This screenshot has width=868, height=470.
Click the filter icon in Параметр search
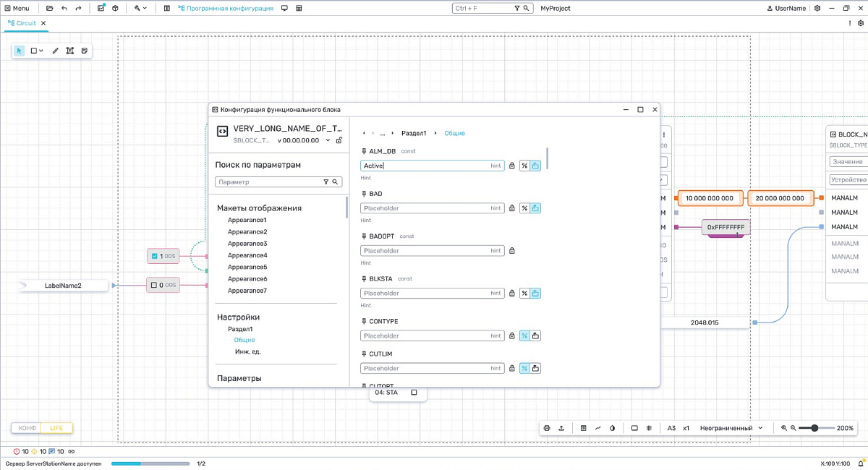(x=326, y=182)
